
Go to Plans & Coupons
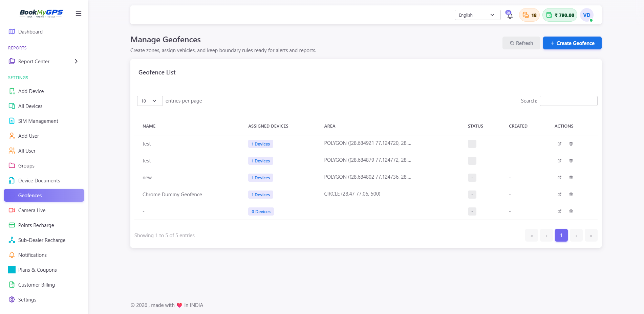click(44, 270)
